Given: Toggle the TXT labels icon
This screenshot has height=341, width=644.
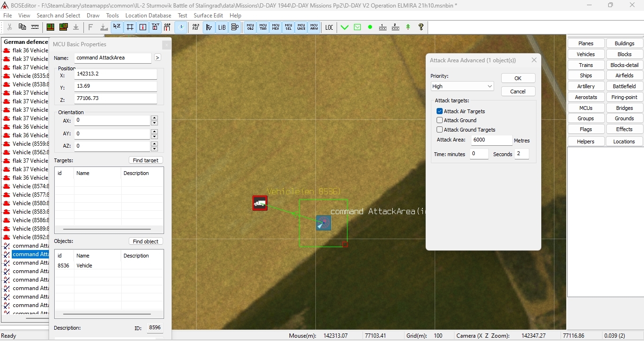Looking at the screenshot, I should click(155, 27).
